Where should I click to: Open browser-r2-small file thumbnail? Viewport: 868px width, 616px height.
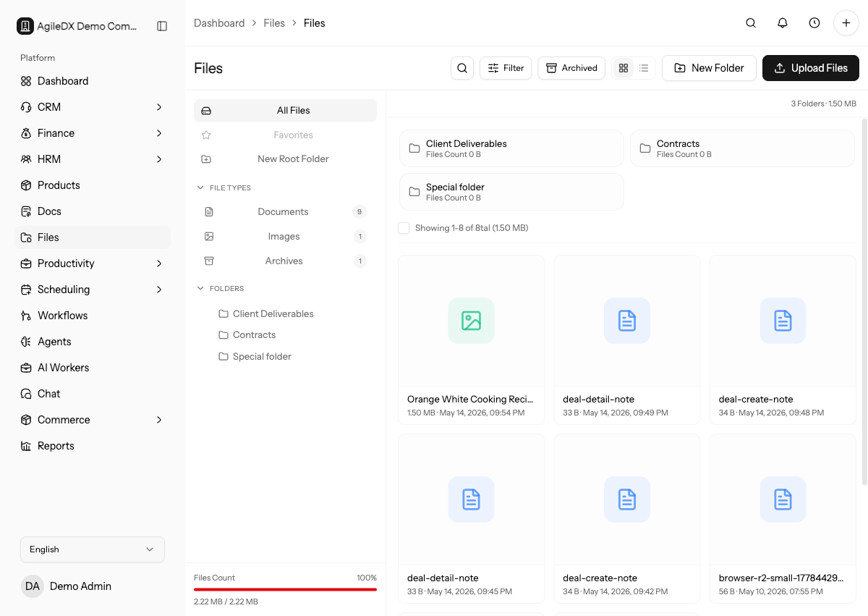(783, 499)
